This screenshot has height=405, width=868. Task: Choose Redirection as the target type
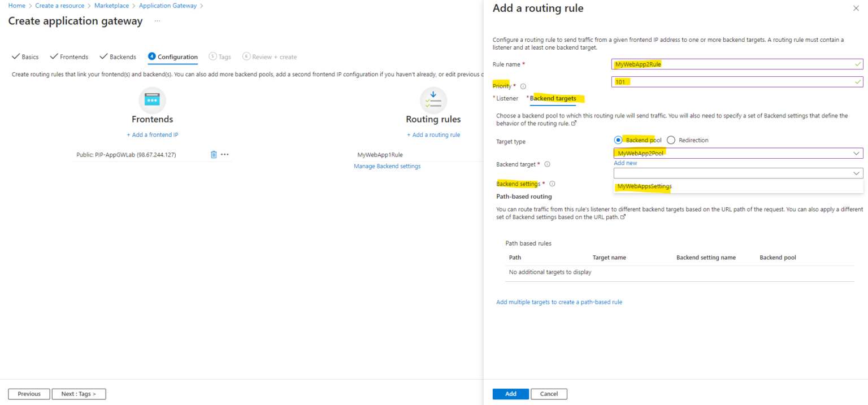(x=671, y=140)
